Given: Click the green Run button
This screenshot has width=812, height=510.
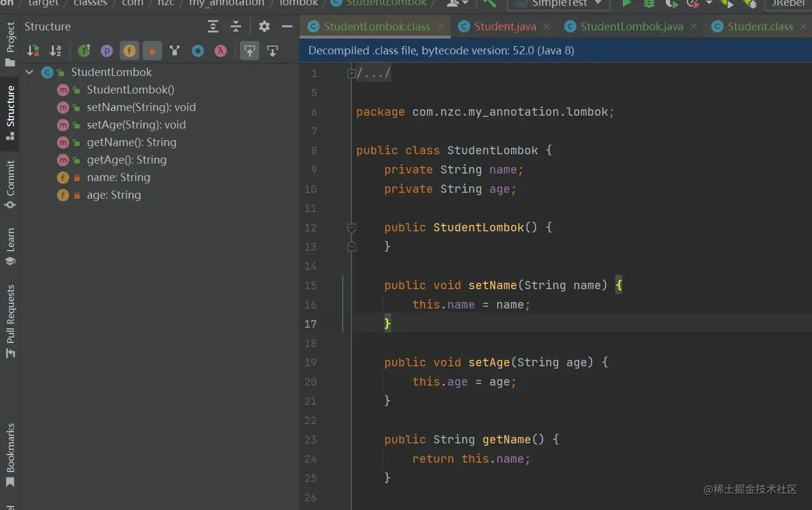Looking at the screenshot, I should [x=626, y=4].
